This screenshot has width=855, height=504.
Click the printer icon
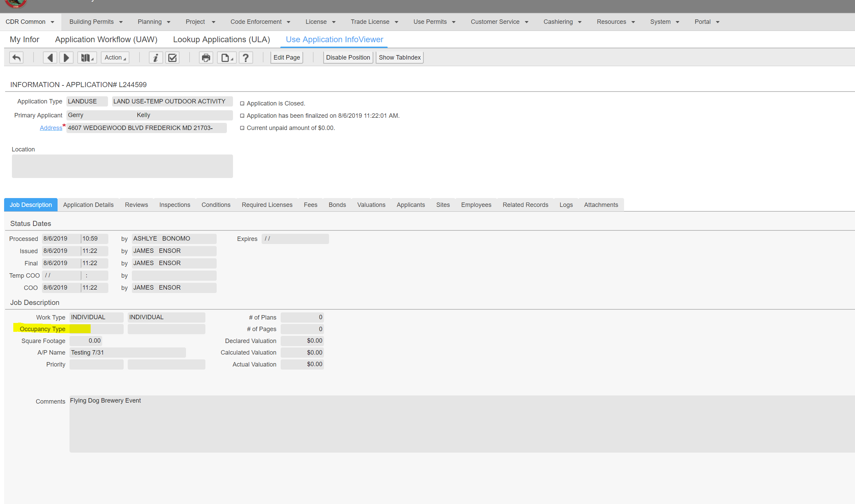click(206, 58)
